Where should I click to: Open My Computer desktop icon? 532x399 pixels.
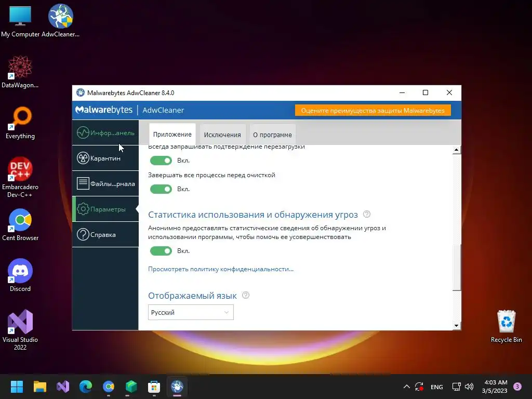tap(20, 21)
